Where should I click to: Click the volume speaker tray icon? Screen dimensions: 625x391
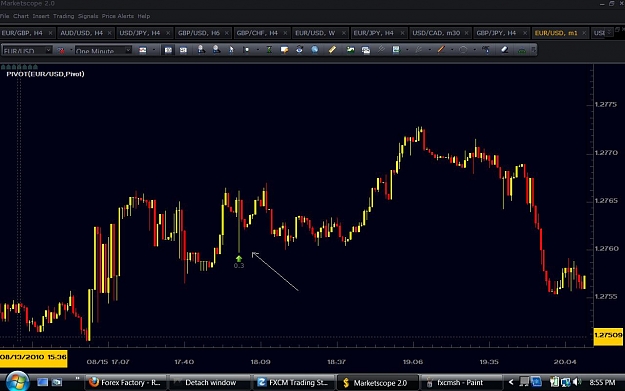click(578, 382)
